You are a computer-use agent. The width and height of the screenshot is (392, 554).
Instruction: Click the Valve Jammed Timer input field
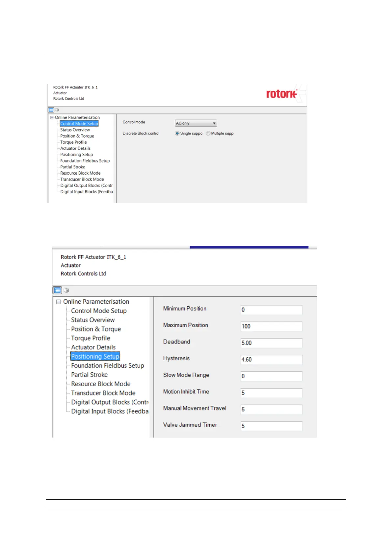(x=272, y=426)
